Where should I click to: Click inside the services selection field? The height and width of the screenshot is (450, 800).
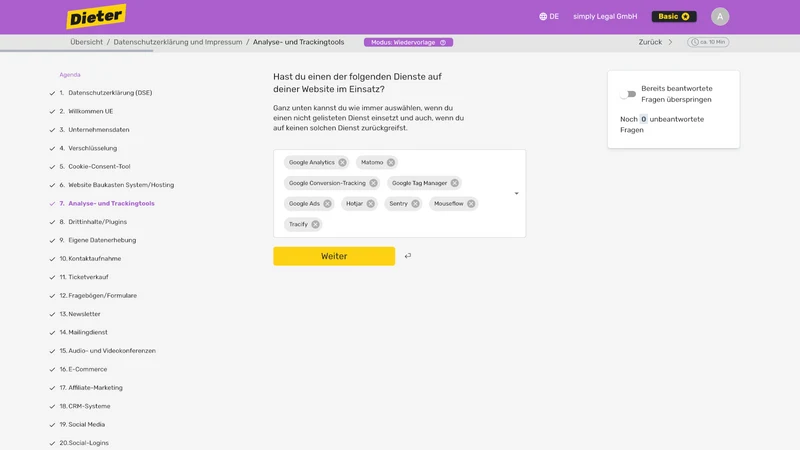(399, 193)
